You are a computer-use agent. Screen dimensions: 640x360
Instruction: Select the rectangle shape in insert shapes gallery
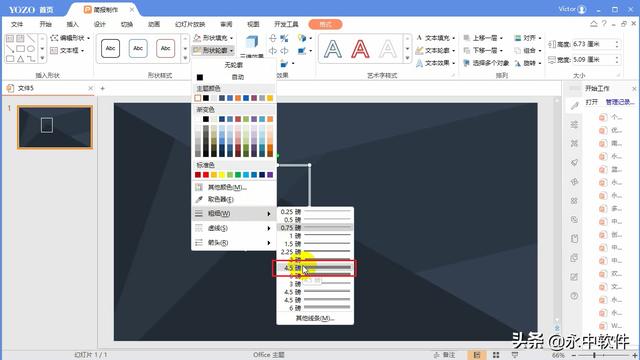click(20, 49)
